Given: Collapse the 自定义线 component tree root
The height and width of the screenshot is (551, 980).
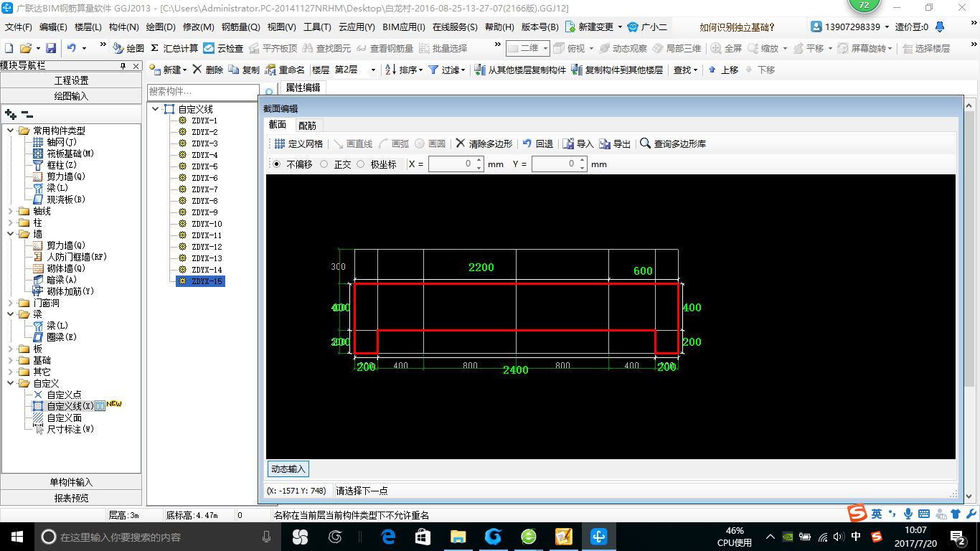Looking at the screenshot, I should [x=156, y=109].
